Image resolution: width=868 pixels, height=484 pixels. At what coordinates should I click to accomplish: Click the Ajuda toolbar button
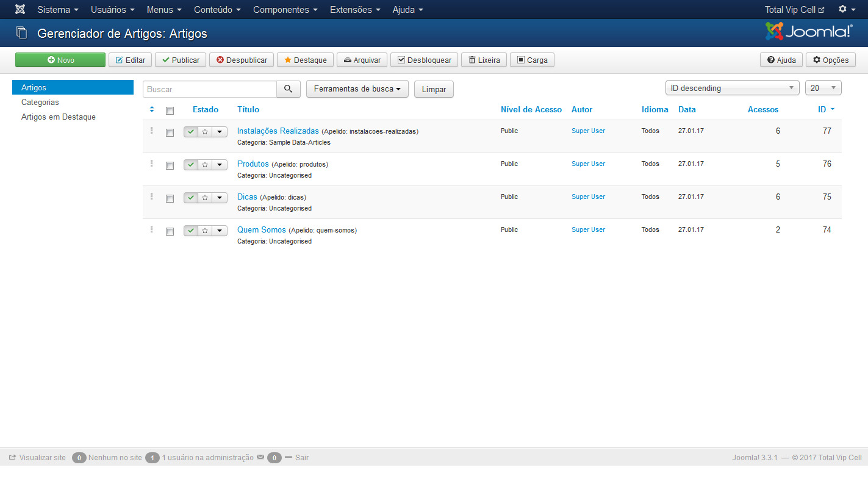click(x=781, y=60)
